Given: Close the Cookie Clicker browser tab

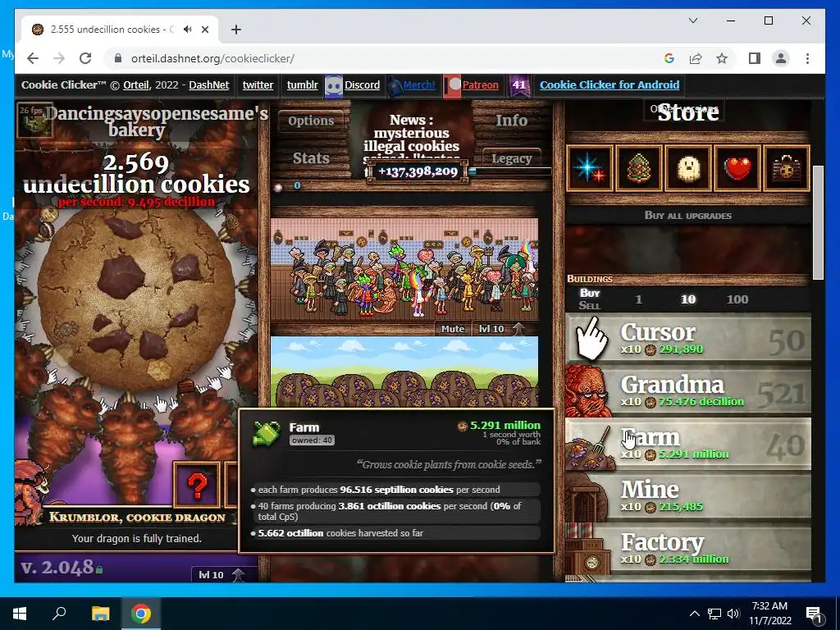Looking at the screenshot, I should click(x=205, y=30).
